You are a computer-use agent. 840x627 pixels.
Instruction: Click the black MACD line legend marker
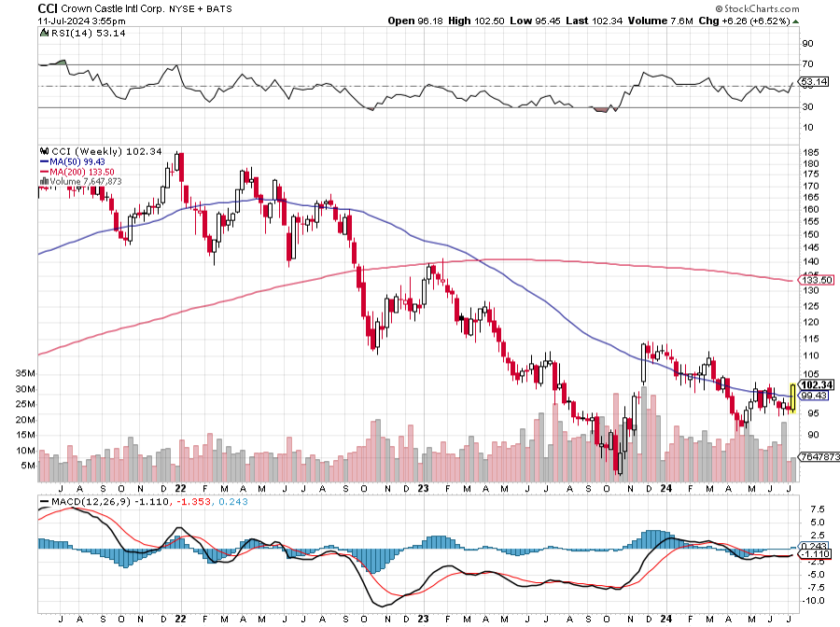[x=43, y=501]
